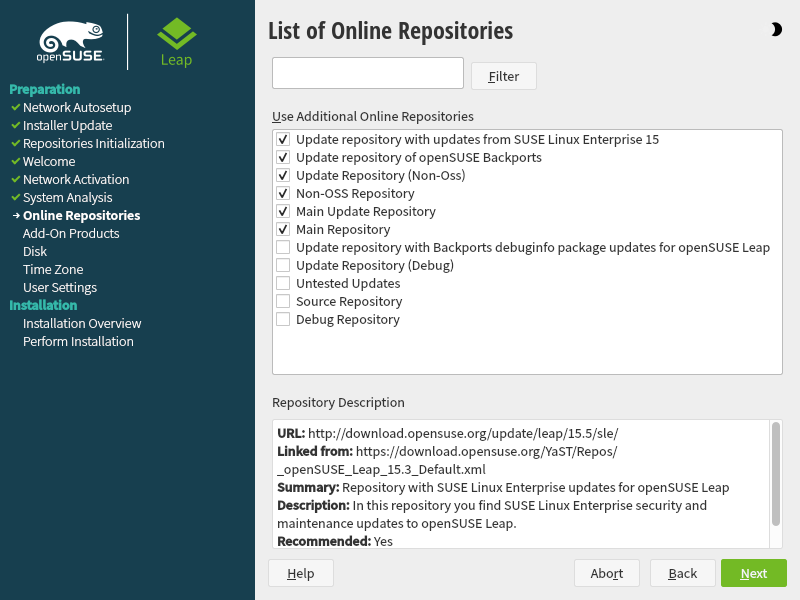800x600 pixels.
Task: Click the openSUSE chameleon logo
Action: click(70, 40)
